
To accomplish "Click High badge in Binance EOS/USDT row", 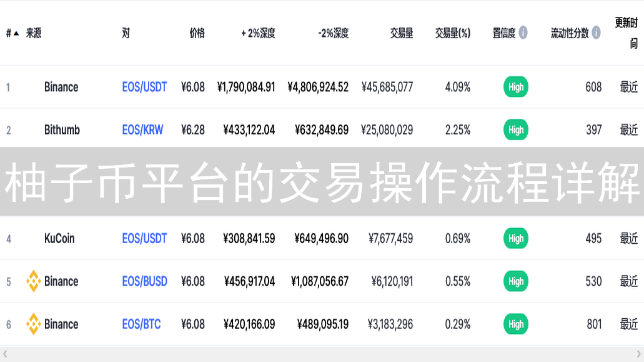I will [x=516, y=87].
